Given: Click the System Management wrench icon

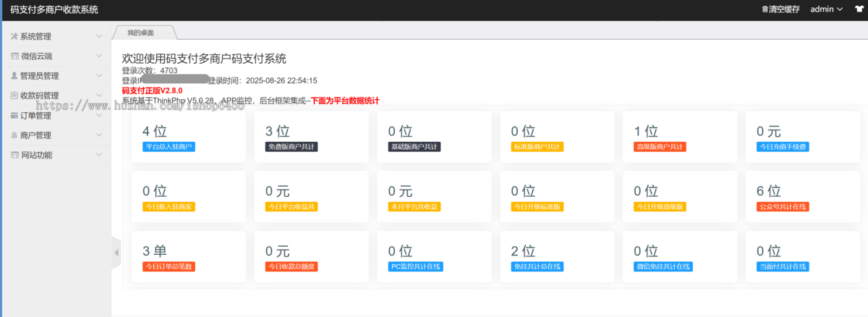Looking at the screenshot, I should pos(14,36).
